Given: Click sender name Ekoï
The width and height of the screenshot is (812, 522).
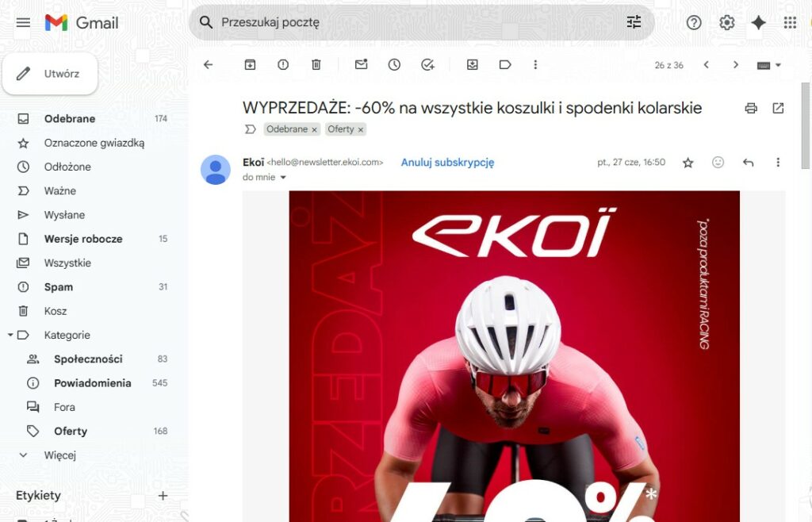Looking at the screenshot, I should coord(253,162).
